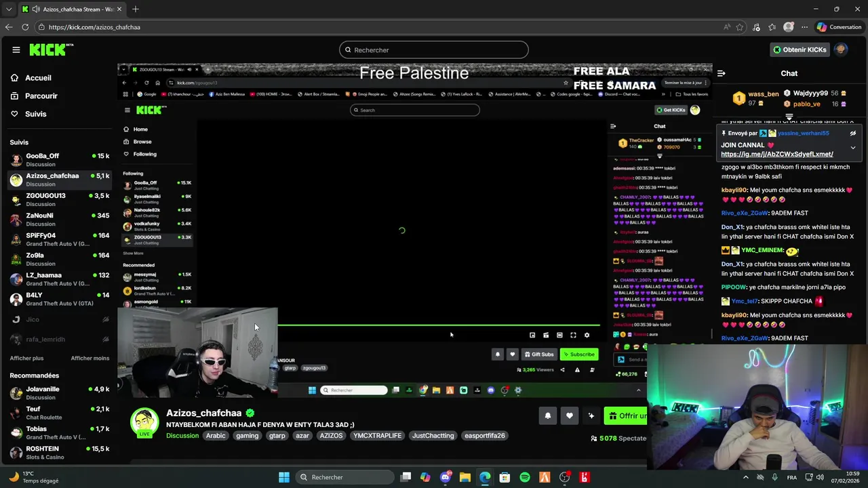Open GooBa_Off followed channel
This screenshot has height=488, width=868.
60,159
